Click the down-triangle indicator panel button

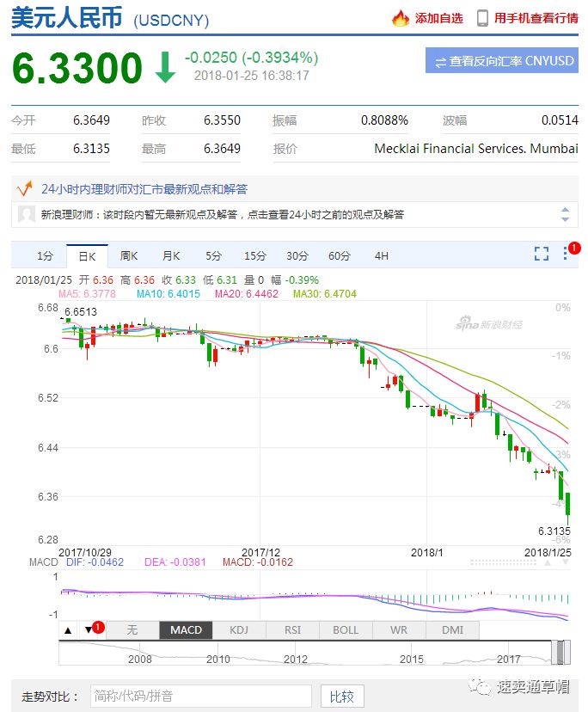tap(89, 630)
